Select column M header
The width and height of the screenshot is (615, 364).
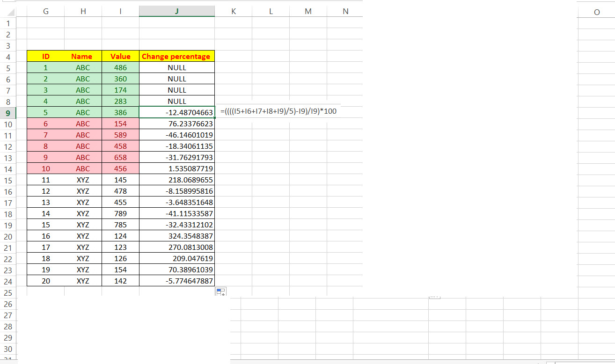308,12
